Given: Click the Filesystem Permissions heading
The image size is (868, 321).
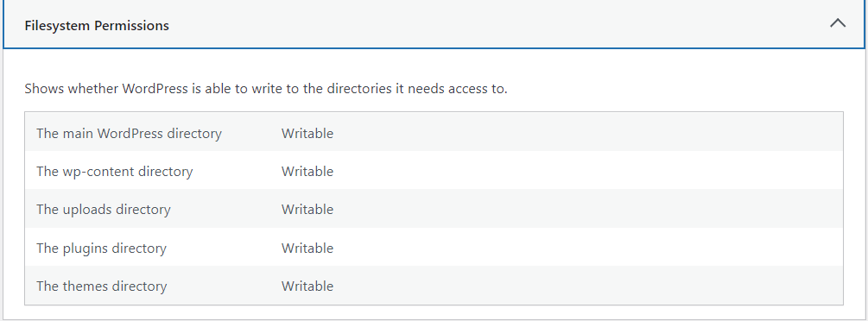Looking at the screenshot, I should click(x=97, y=26).
